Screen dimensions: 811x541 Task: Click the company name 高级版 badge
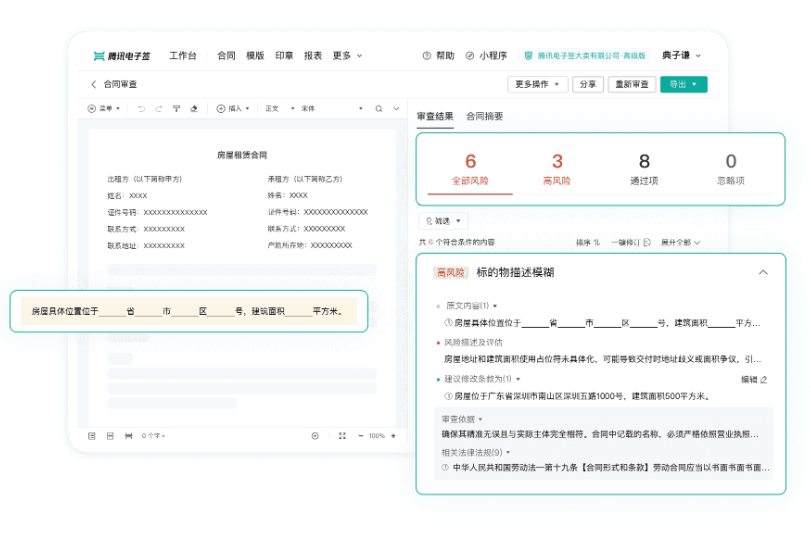click(584, 55)
